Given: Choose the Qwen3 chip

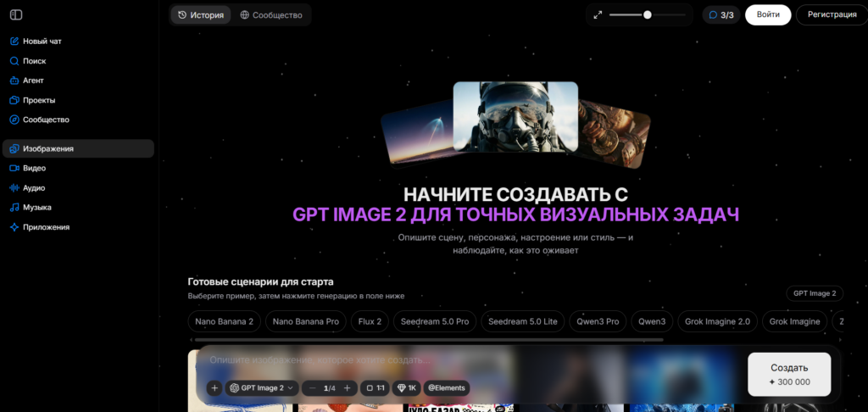Looking at the screenshot, I should coord(652,321).
